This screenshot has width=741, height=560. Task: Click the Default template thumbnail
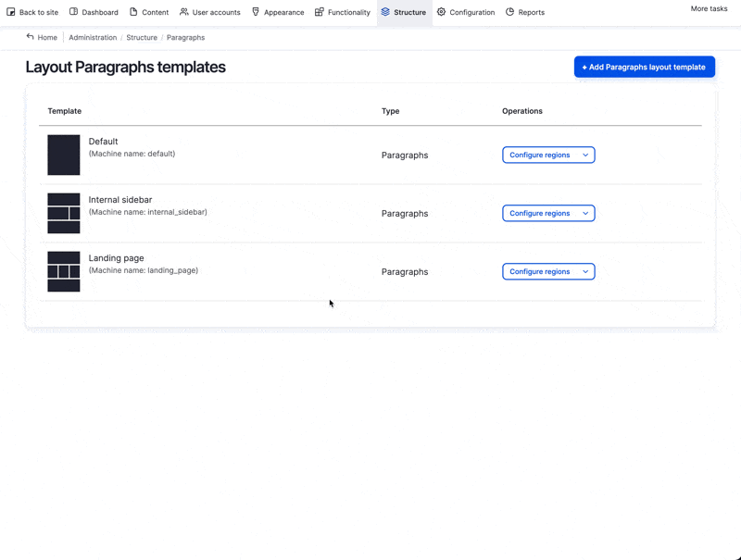pyautogui.click(x=64, y=155)
